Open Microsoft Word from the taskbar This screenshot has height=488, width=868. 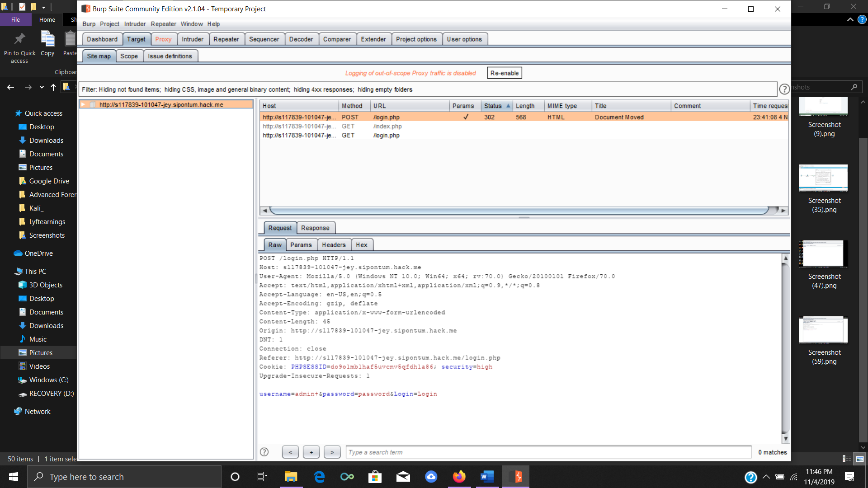(x=487, y=477)
